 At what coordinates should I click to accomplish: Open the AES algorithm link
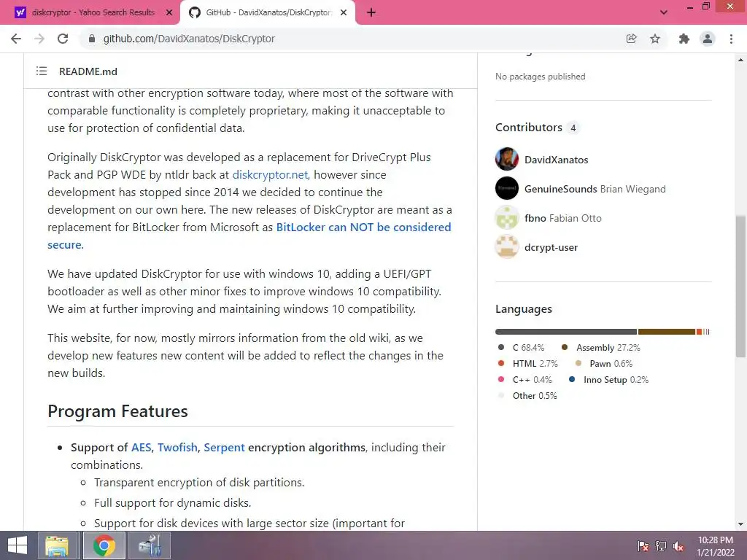pyautogui.click(x=141, y=448)
